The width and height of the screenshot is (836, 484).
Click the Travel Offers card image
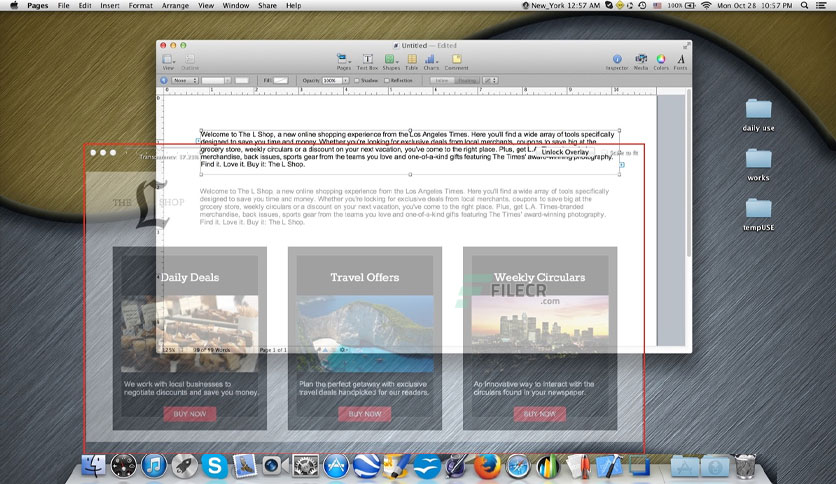tap(365, 334)
